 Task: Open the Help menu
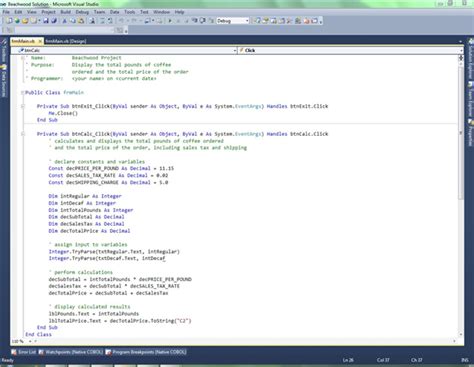179,12
